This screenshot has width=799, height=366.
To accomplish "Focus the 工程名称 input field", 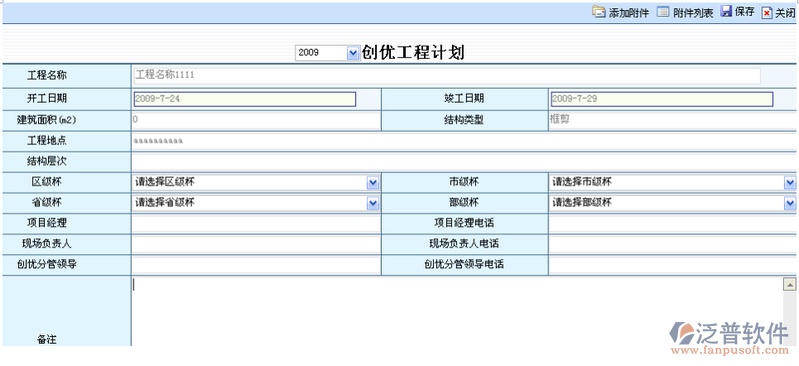I will (x=447, y=75).
